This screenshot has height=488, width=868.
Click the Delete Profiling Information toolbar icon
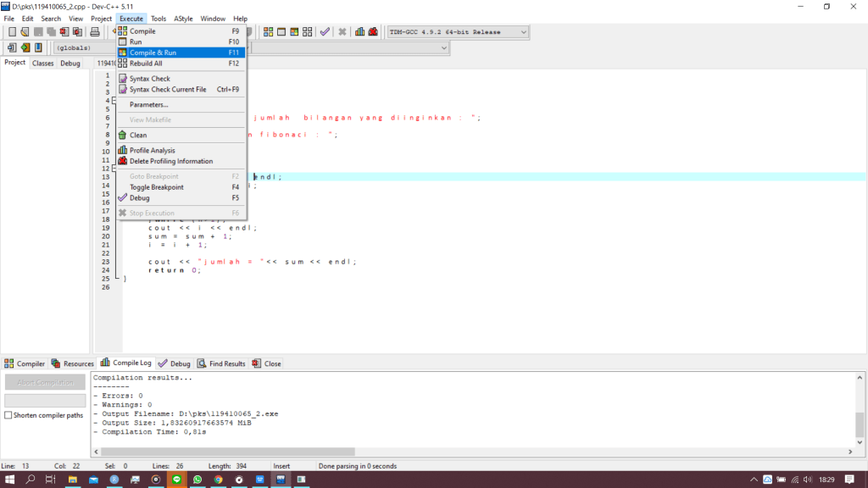pyautogui.click(x=373, y=32)
